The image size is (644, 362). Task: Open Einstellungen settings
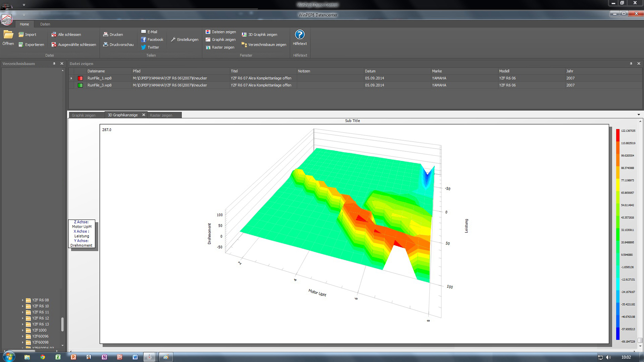pyautogui.click(x=184, y=40)
